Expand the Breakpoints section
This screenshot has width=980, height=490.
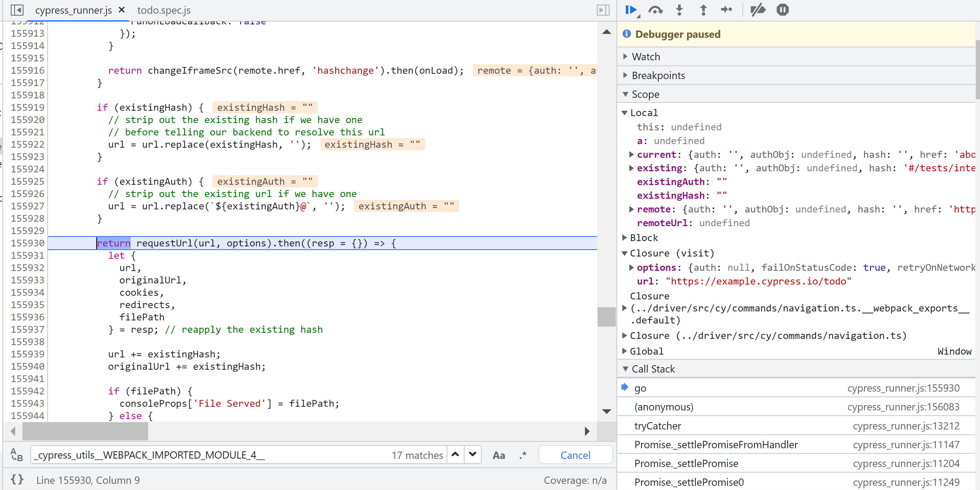pyautogui.click(x=658, y=75)
